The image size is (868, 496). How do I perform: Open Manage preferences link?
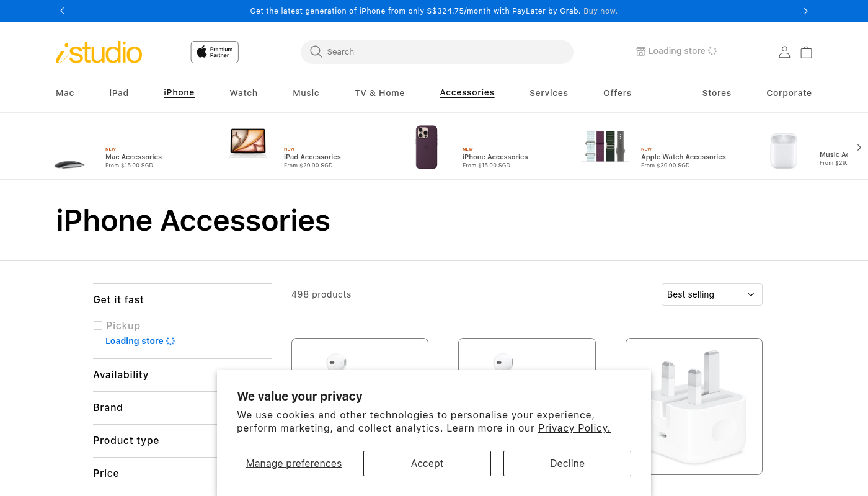click(294, 463)
